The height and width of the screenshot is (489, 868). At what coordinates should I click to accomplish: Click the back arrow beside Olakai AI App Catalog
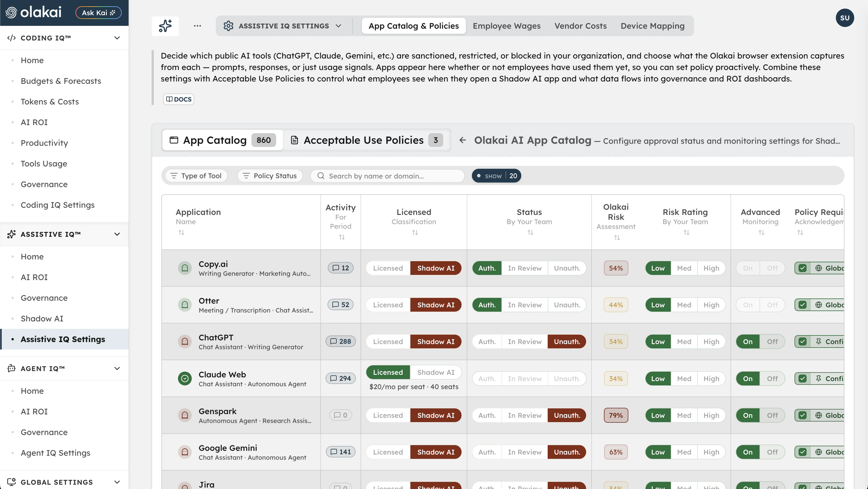(x=463, y=140)
